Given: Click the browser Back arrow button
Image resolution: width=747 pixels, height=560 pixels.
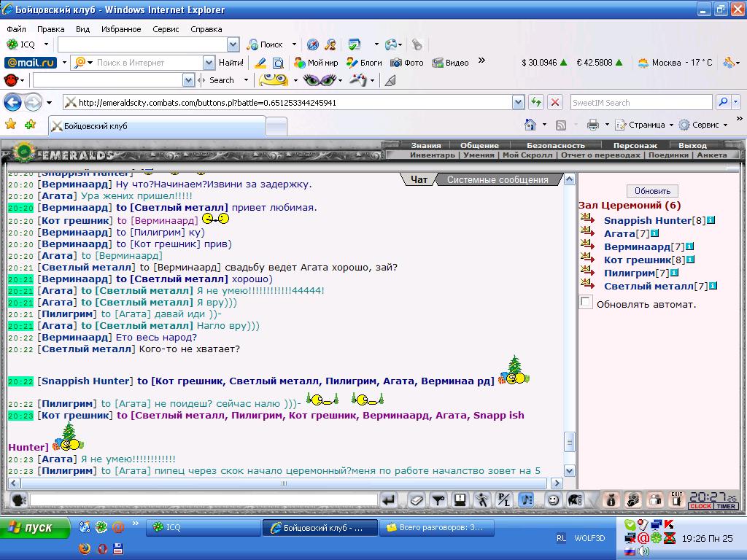Looking at the screenshot, I should point(13,102).
